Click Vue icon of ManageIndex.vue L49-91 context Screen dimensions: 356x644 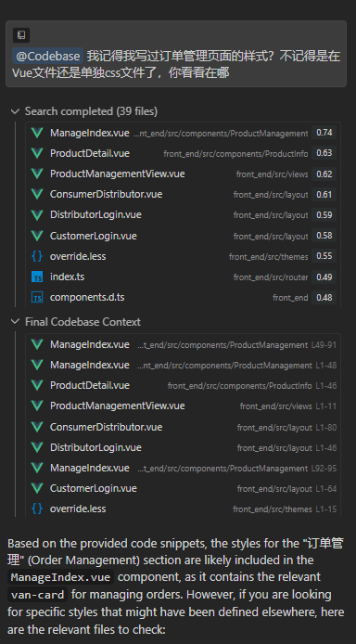click(x=37, y=344)
